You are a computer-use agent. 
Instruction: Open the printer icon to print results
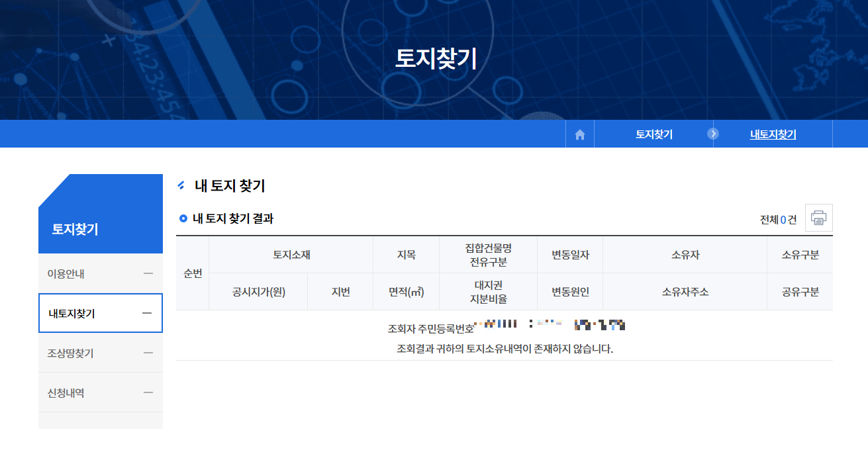[818, 218]
